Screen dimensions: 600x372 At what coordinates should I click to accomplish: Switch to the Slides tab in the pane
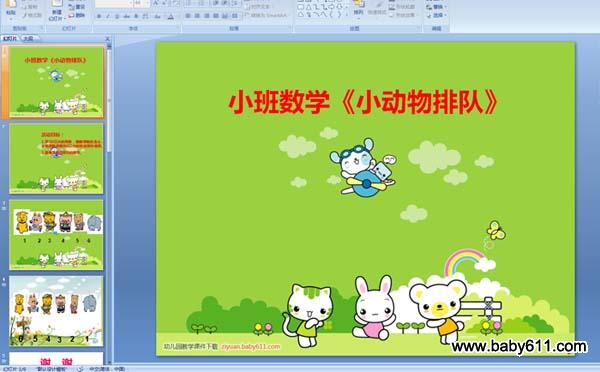[x=10, y=38]
